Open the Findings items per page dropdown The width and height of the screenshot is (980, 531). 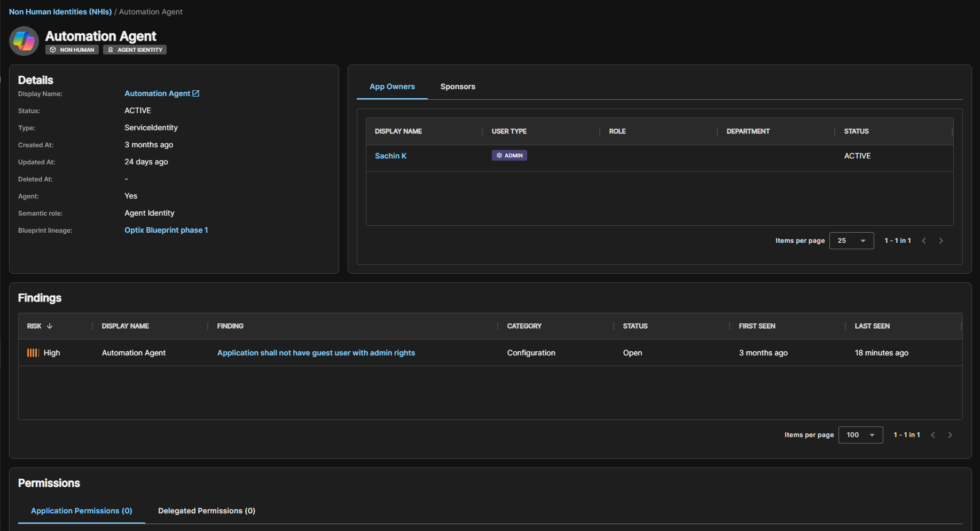click(860, 435)
